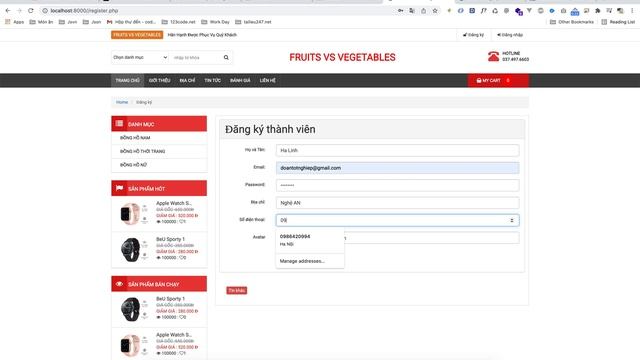Open the MY CART button

pos(498,80)
